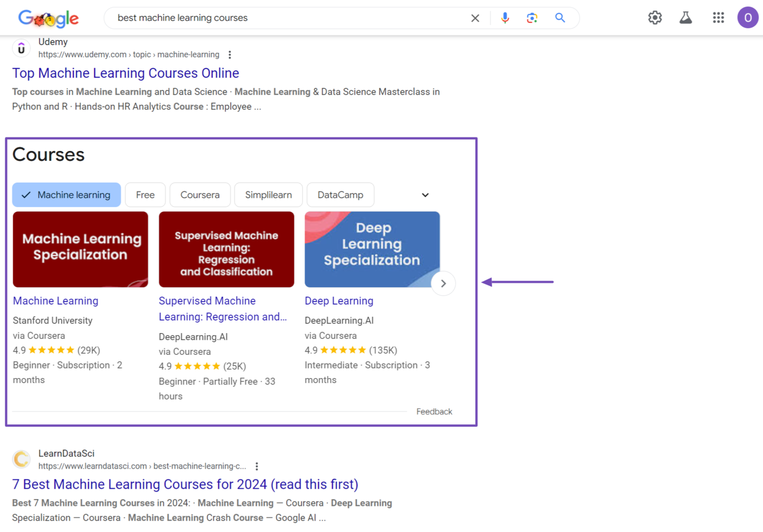Expand more course filters chevron
The height and width of the screenshot is (532, 763).
[425, 195]
